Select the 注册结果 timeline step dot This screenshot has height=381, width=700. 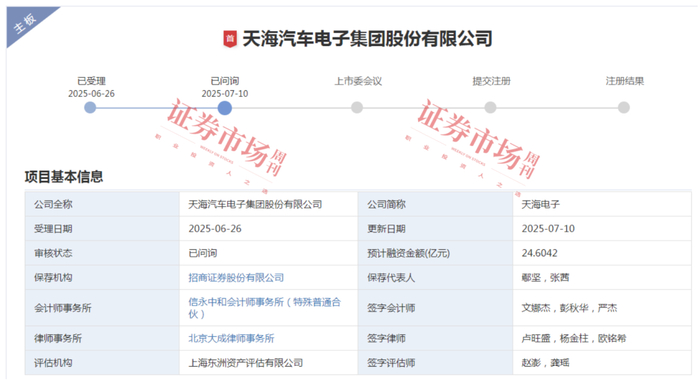pos(624,108)
